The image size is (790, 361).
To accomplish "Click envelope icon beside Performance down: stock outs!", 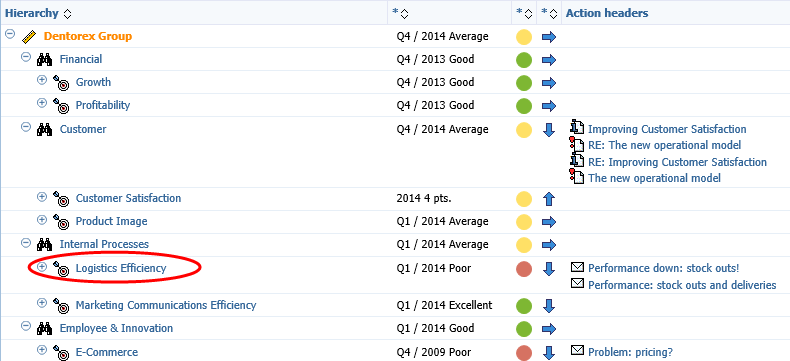I will [x=577, y=266].
